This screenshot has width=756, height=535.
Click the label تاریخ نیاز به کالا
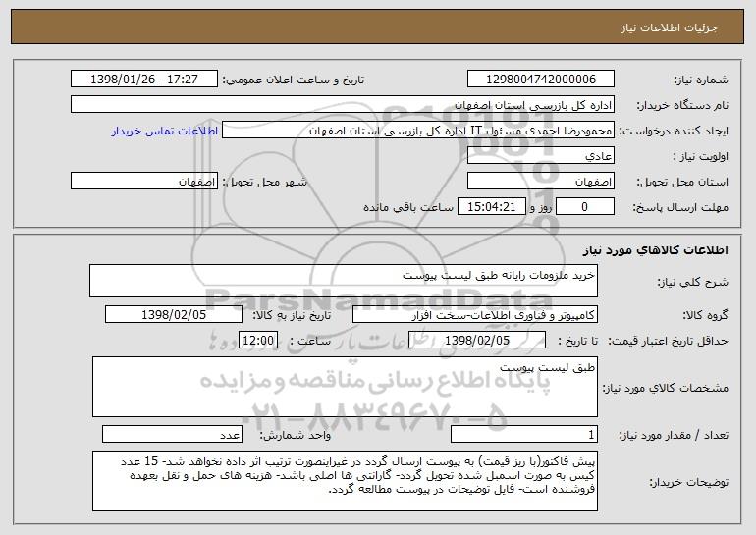pos(292,315)
